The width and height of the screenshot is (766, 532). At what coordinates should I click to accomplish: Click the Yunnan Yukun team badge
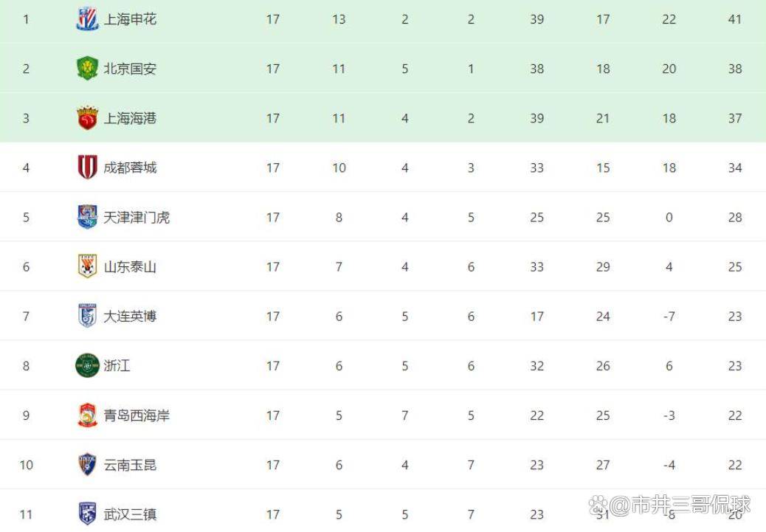click(x=87, y=464)
